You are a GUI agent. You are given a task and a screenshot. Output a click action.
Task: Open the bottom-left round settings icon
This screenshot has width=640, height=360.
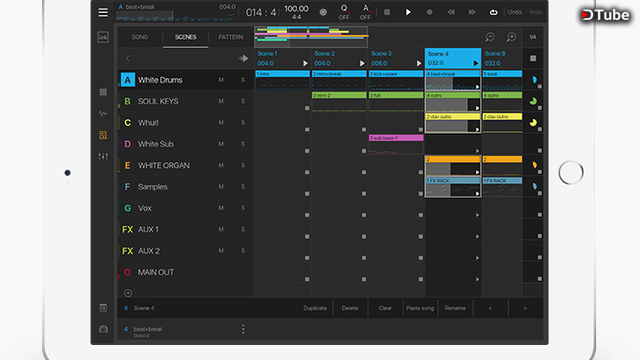(103, 329)
